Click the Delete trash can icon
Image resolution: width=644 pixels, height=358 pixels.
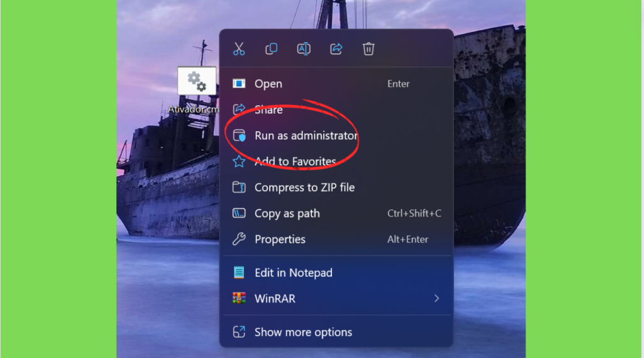point(369,49)
